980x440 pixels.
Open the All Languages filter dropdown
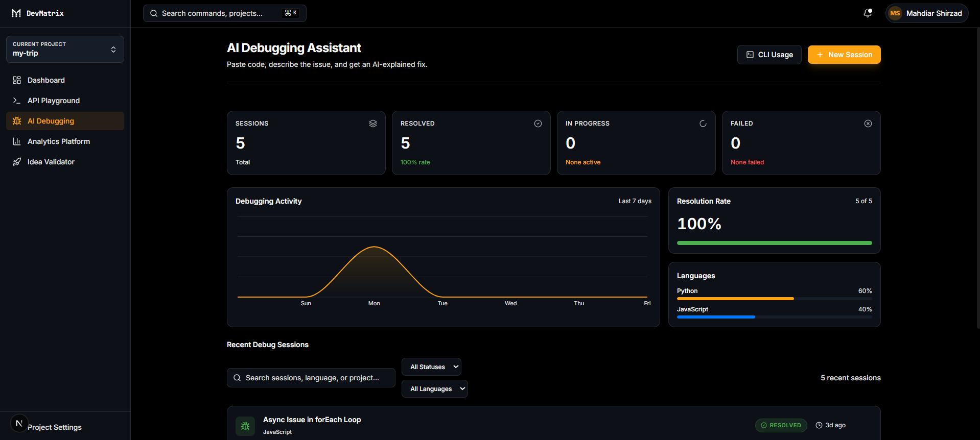435,389
